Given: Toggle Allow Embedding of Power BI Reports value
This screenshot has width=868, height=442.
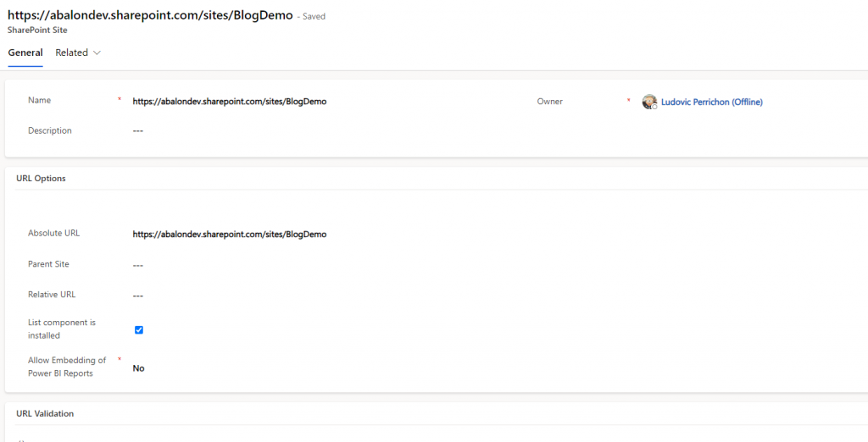Looking at the screenshot, I should tap(138, 367).
